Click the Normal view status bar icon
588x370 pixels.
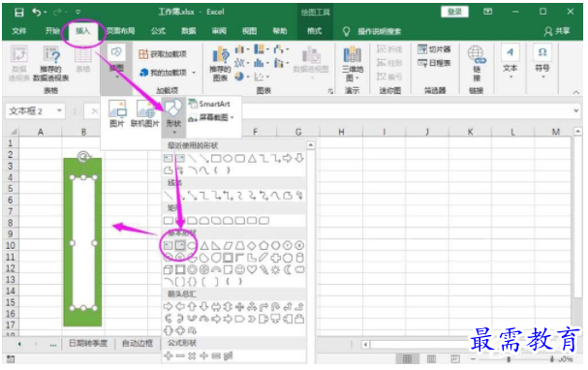click(x=407, y=359)
